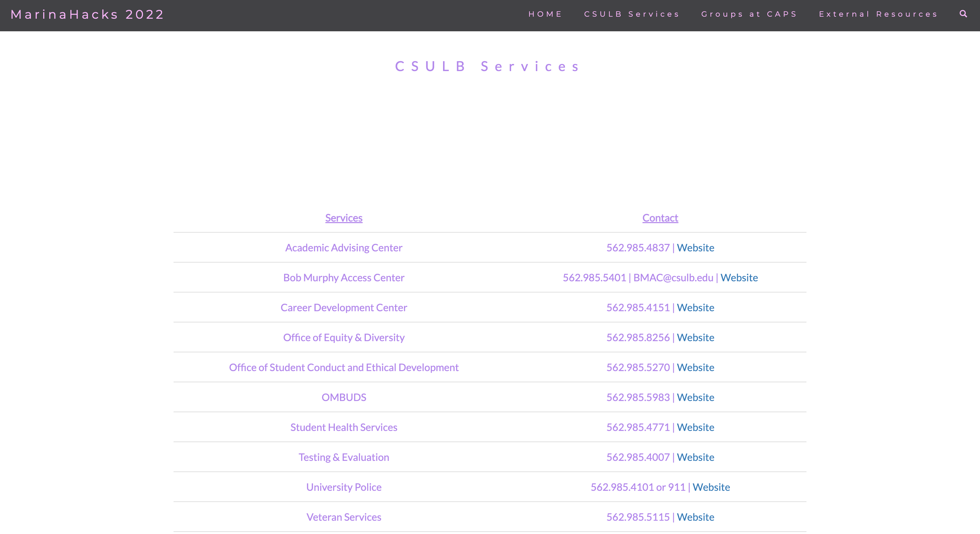Image resolution: width=980 pixels, height=534 pixels.
Task: Visit Veteran Services Website link
Action: (695, 517)
